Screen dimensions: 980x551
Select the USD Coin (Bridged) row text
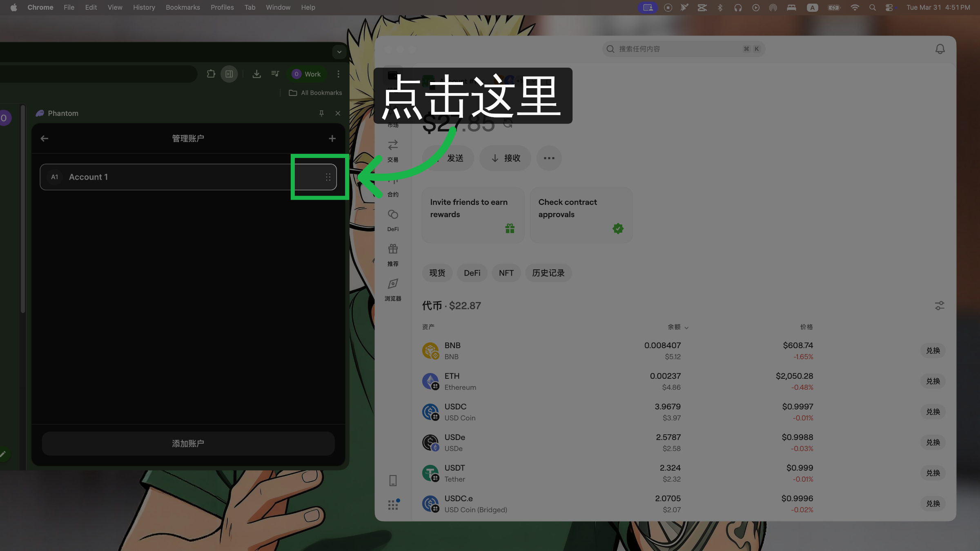tap(476, 510)
